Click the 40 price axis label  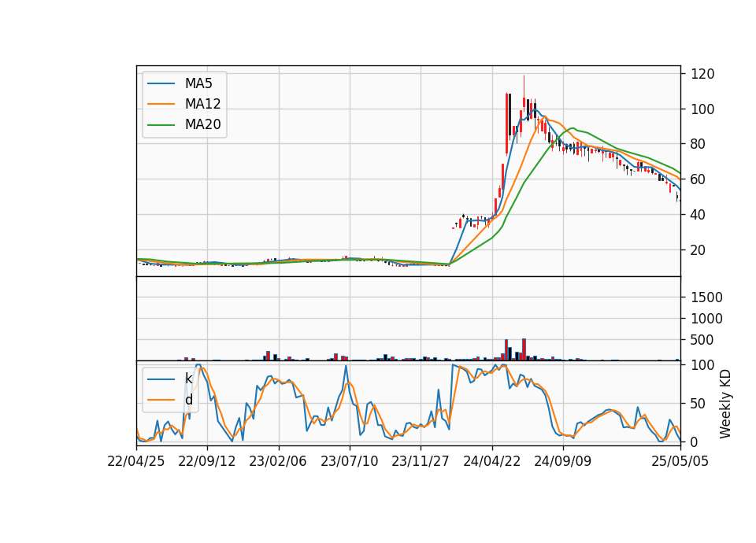coord(699,214)
